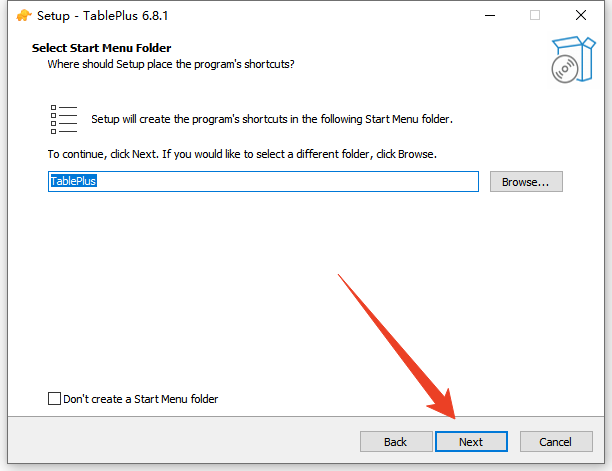Image resolution: width=612 pixels, height=471 pixels.
Task: Go Back to the previous setup step
Action: point(396,442)
